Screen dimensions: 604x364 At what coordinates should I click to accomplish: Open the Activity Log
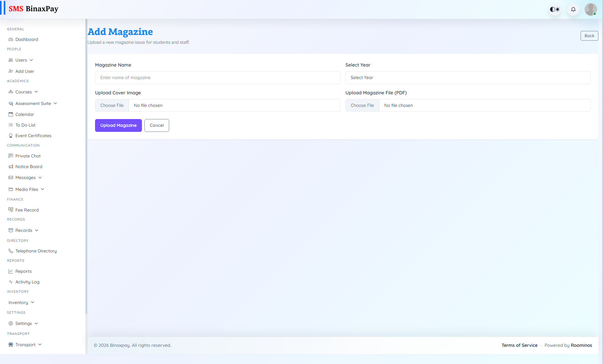[x=27, y=282]
